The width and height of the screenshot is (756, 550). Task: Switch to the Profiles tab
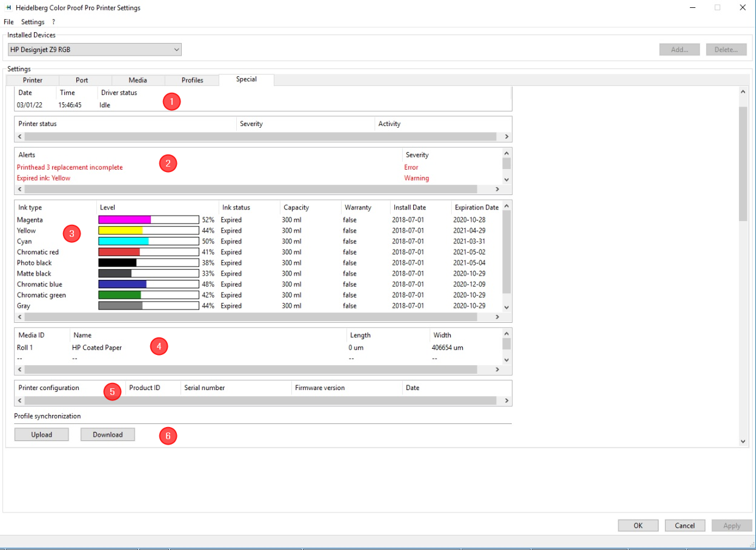pos(192,80)
